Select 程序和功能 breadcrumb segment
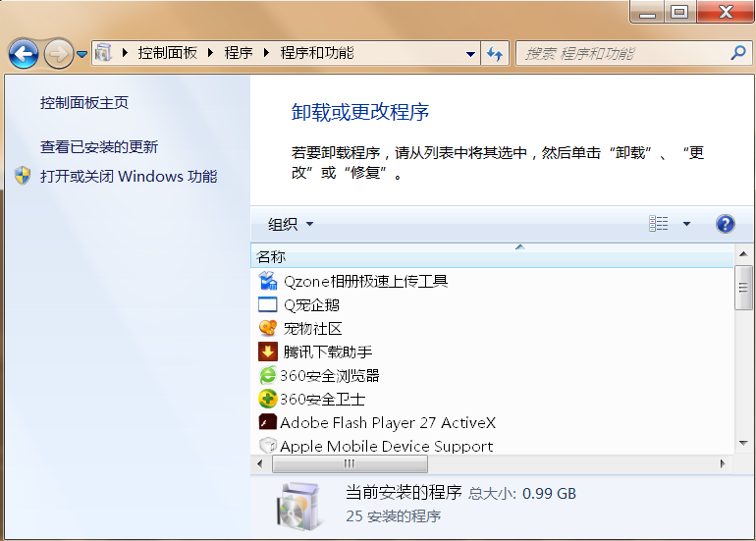 [317, 53]
